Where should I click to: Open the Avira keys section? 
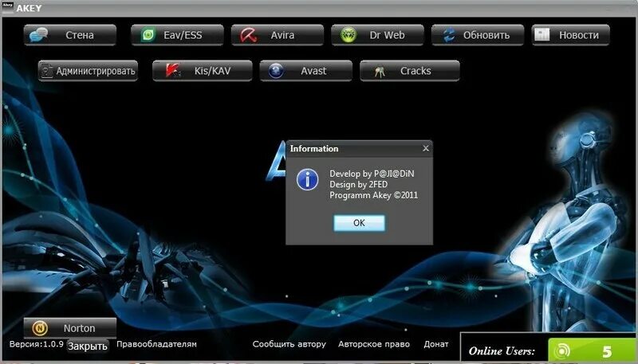[278, 35]
